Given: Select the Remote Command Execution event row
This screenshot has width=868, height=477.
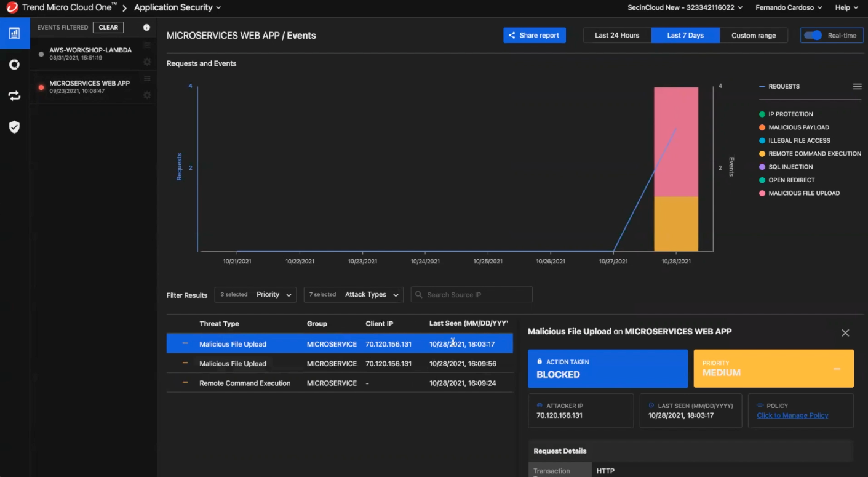Looking at the screenshot, I should pyautogui.click(x=340, y=383).
